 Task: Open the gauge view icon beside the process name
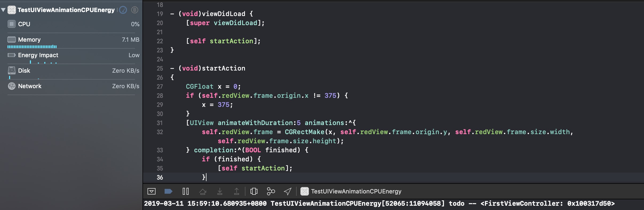point(123,10)
